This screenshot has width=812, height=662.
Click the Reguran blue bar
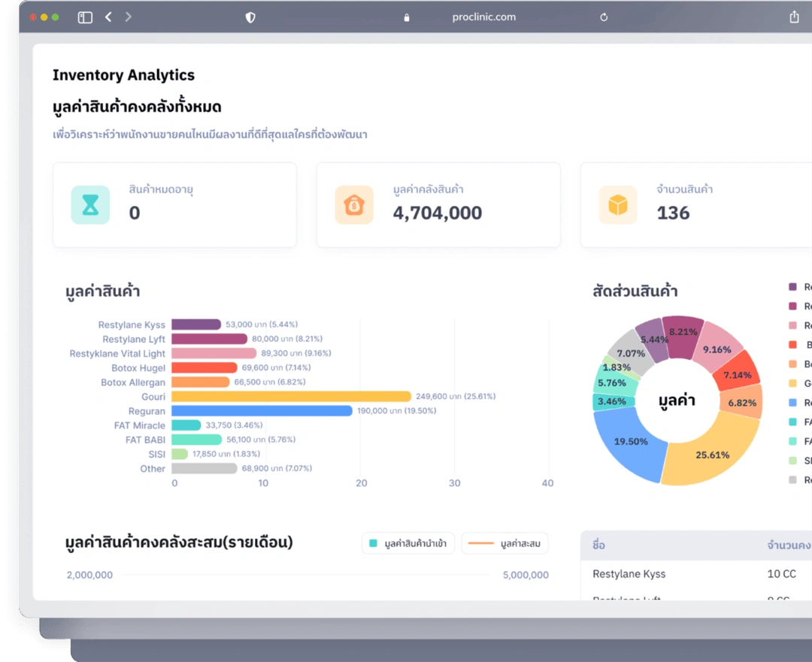coord(262,411)
